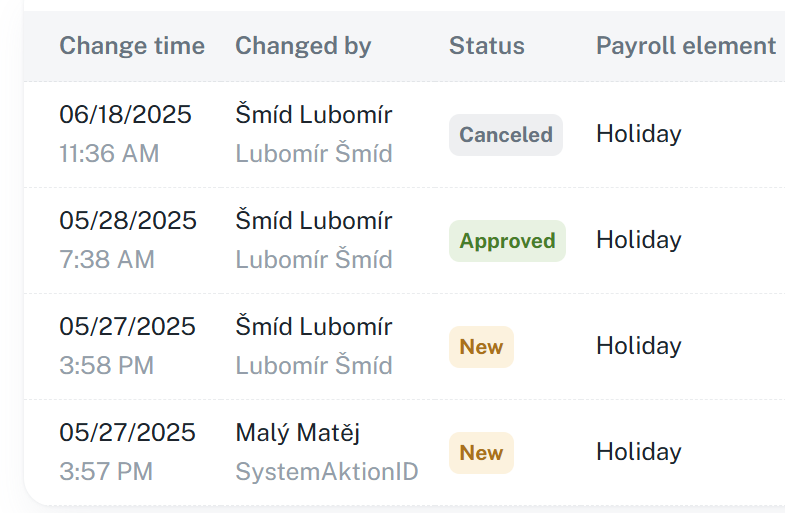Sort by the Change time column header
The width and height of the screenshot is (785, 513).
click(131, 46)
